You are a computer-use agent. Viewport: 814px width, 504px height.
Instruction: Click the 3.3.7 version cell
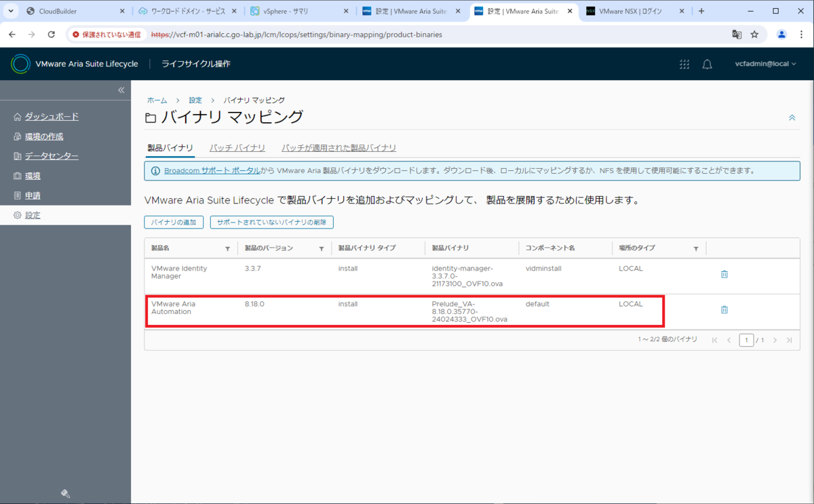252,269
